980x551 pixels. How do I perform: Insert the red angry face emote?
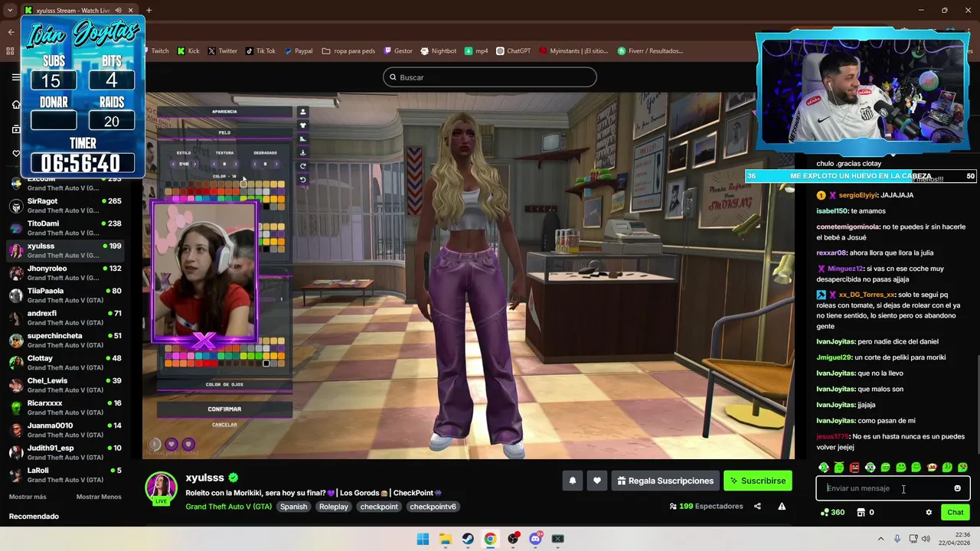click(x=854, y=468)
